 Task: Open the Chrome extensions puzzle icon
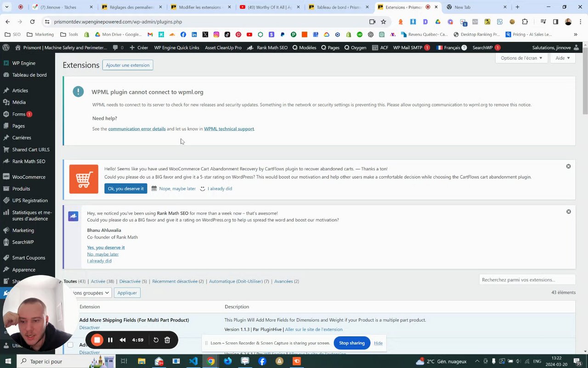[x=525, y=22]
